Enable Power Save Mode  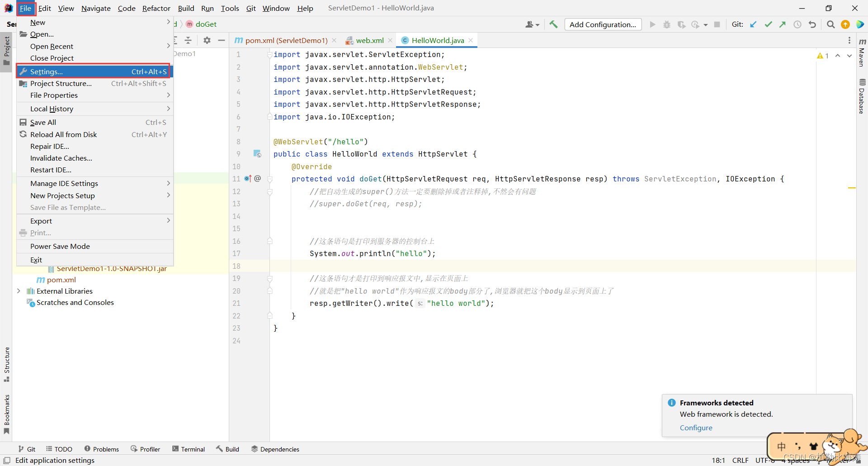coord(60,246)
